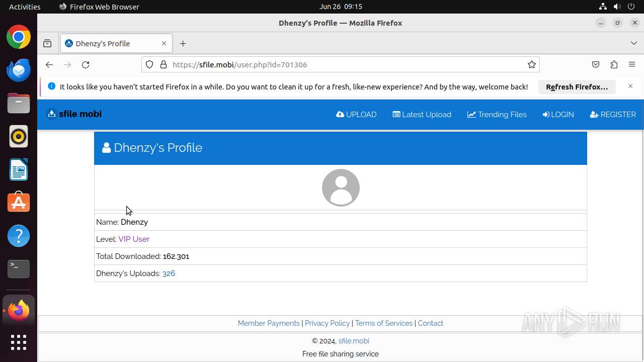Open Google Chrome from the dock
The height and width of the screenshot is (362, 644).
[19, 37]
